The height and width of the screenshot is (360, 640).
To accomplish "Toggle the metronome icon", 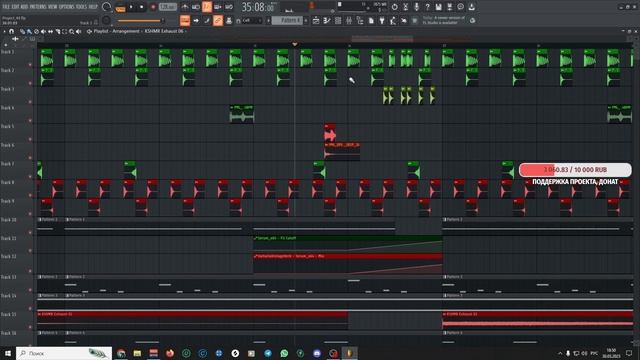I will click(x=185, y=7).
